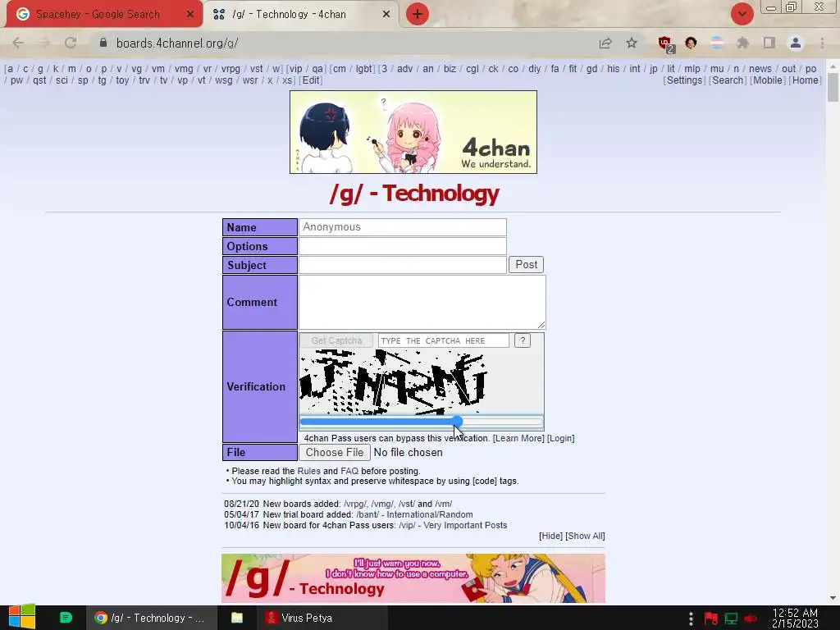Open the Windows Start button
The width and height of the screenshot is (840, 630).
click(21, 617)
